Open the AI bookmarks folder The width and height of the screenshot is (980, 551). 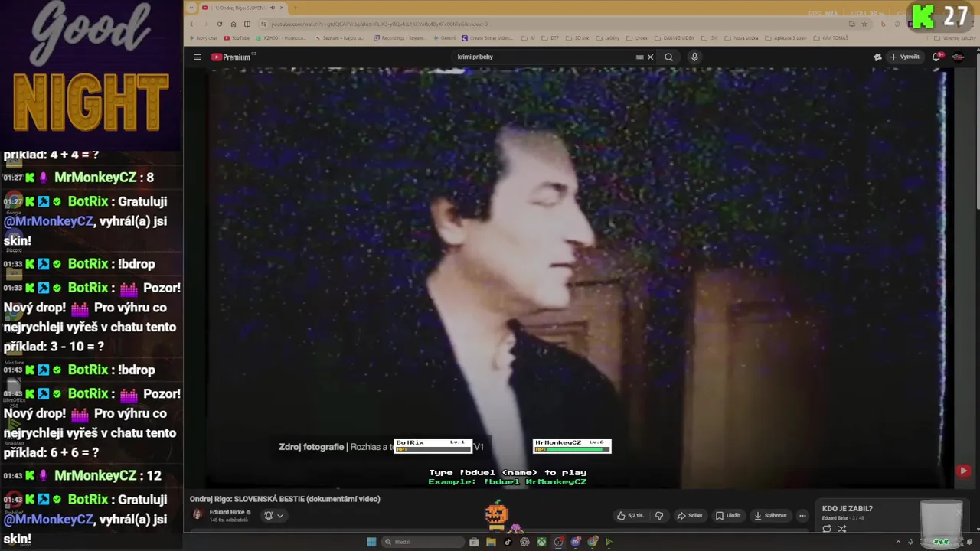(528, 38)
